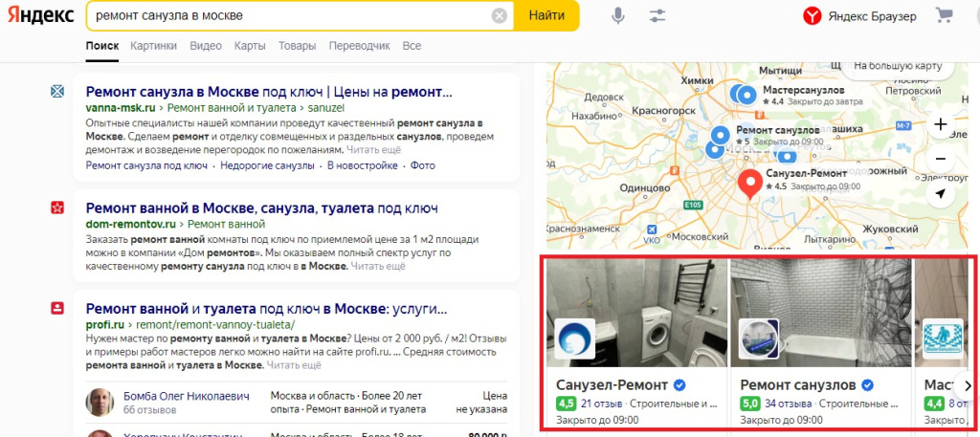Viewport: 980px width, 437px height.
Task: Click Санузел-Ремонт company logo
Action: point(574,339)
